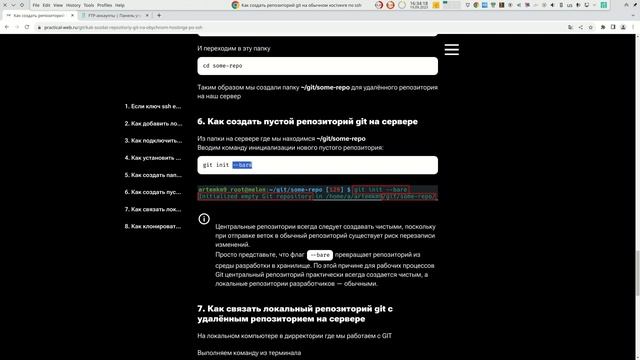Click the volume speaker icon in system tray
Image resolution: width=640 pixels, height=360 pixels.
(552, 5)
